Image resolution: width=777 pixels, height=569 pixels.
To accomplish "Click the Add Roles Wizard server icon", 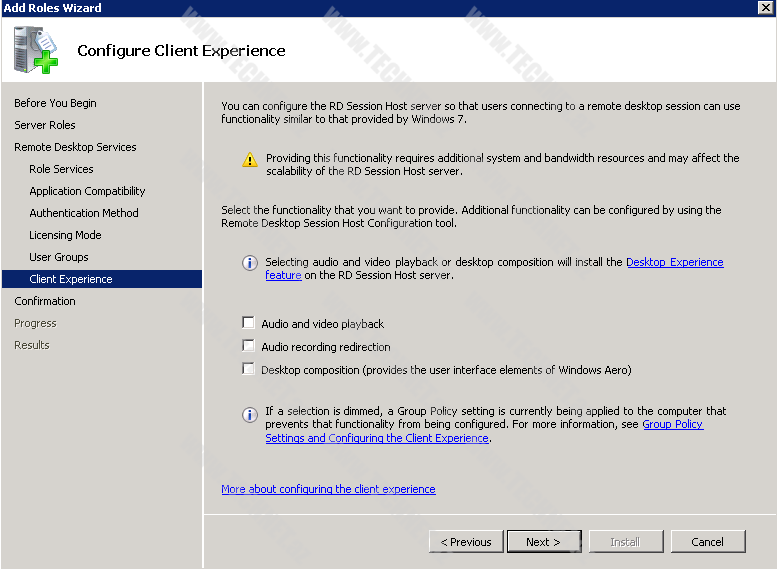I will pos(36,49).
